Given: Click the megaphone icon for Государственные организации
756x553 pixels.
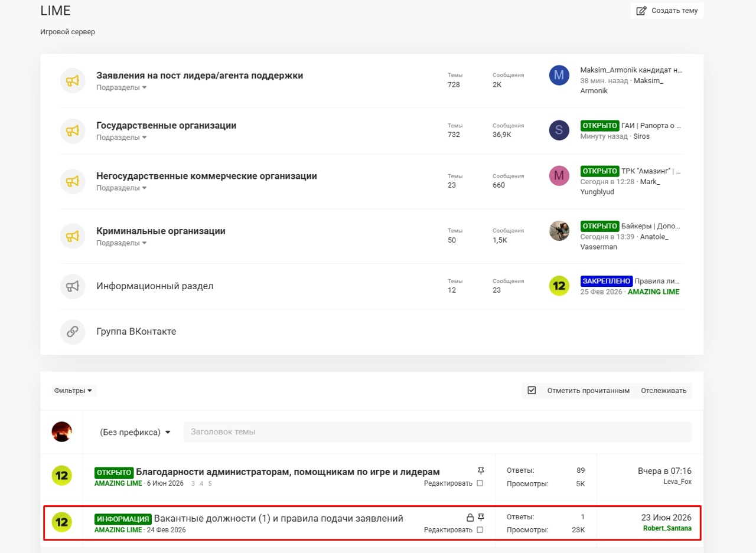Looking at the screenshot, I should (x=72, y=130).
